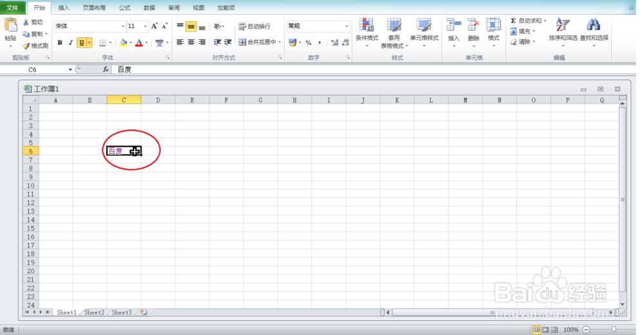Expand the Merge and Center dropdown arrow
Viewport: 644px width, 335px height.
point(279,42)
